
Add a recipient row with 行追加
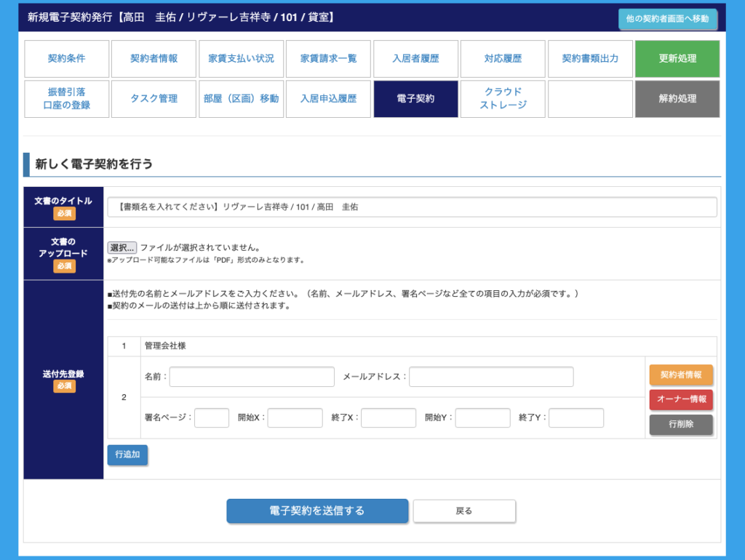(127, 455)
